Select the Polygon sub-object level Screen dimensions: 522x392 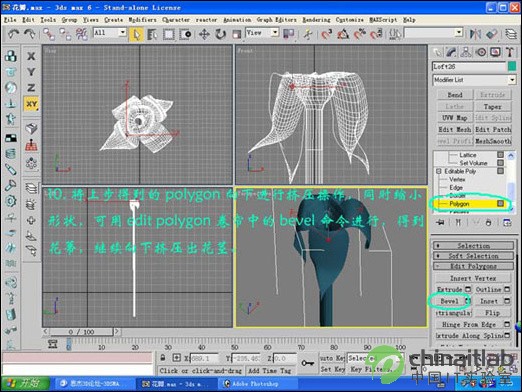point(459,204)
